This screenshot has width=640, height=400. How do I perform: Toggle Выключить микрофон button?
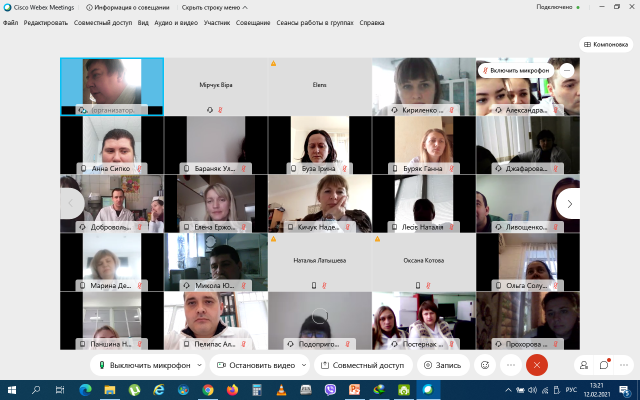click(x=146, y=365)
